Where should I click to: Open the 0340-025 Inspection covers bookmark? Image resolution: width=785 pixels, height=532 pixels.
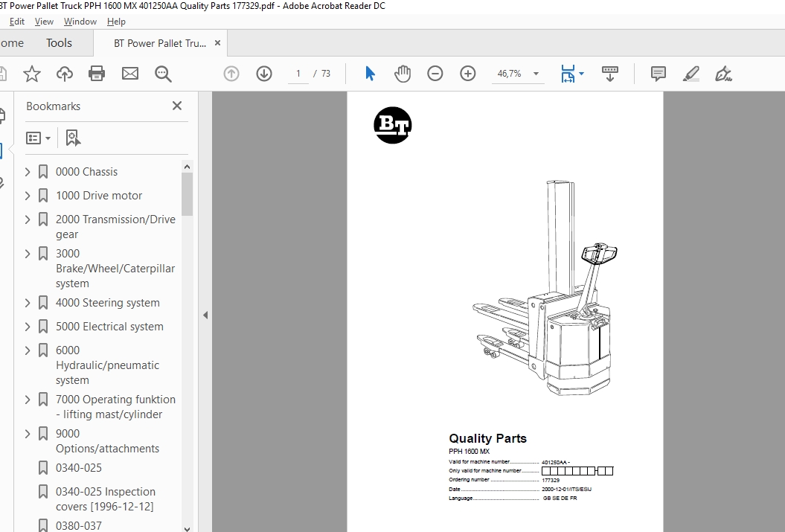(x=106, y=499)
